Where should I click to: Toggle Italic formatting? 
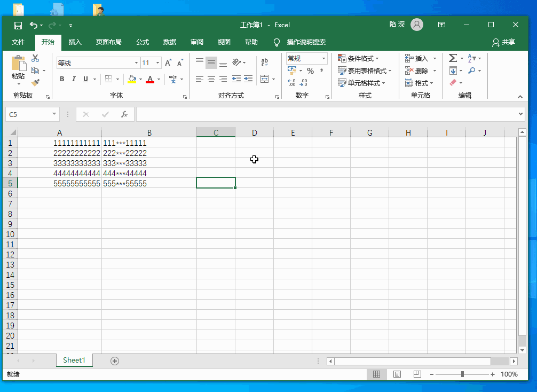pos(74,79)
